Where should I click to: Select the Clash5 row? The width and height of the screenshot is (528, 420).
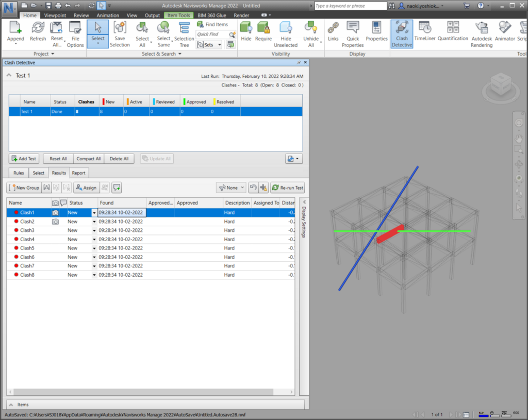[151, 248]
